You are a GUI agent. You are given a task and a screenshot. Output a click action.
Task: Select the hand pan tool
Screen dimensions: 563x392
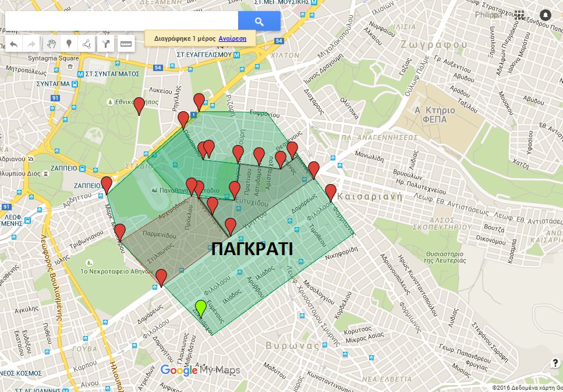(x=51, y=44)
